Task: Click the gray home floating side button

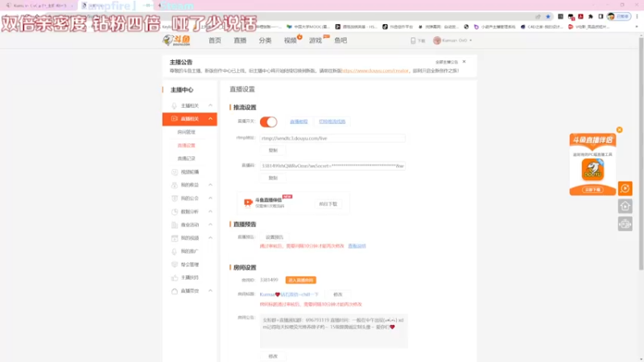Action: click(x=625, y=206)
